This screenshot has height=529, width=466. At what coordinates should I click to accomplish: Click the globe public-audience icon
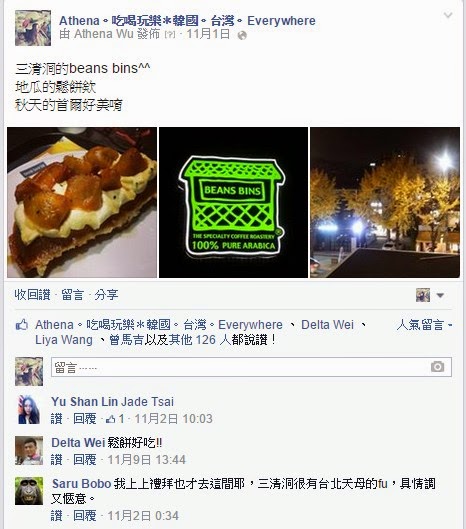pyautogui.click(x=242, y=35)
